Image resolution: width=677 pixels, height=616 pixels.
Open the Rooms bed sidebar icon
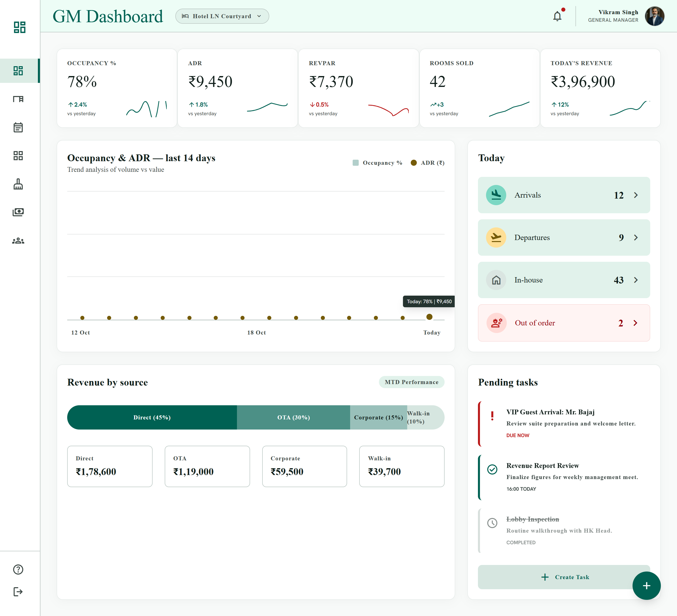(x=18, y=99)
